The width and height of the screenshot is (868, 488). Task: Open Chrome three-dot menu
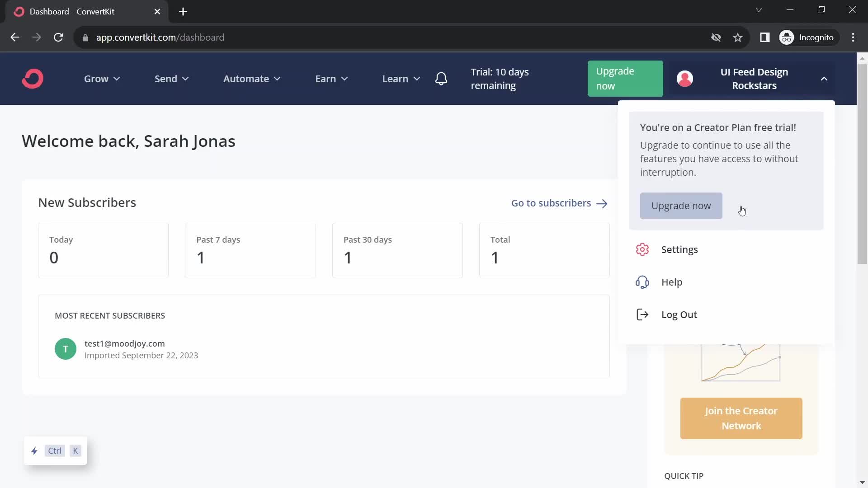click(x=853, y=38)
